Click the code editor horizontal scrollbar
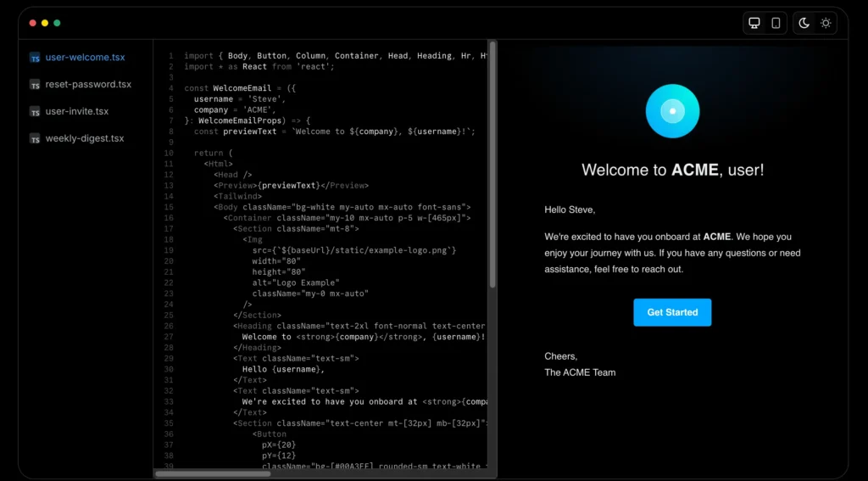Screen dimensions: 868x481 pos(213,473)
